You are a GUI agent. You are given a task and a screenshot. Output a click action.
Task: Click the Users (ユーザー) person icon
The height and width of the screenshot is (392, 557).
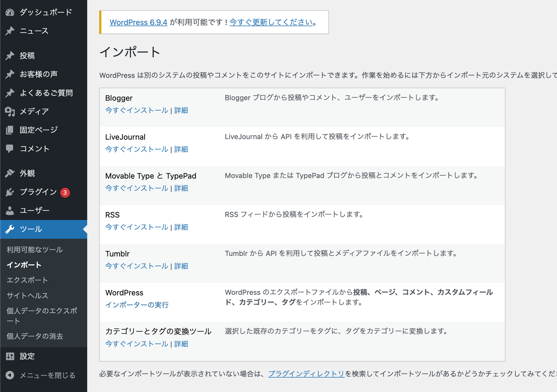point(10,210)
